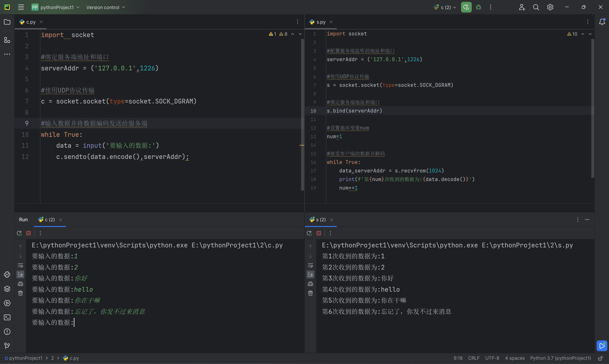The image size is (609, 364).
Task: Click the Debug bug icon in toolbar
Action: tap(478, 7)
